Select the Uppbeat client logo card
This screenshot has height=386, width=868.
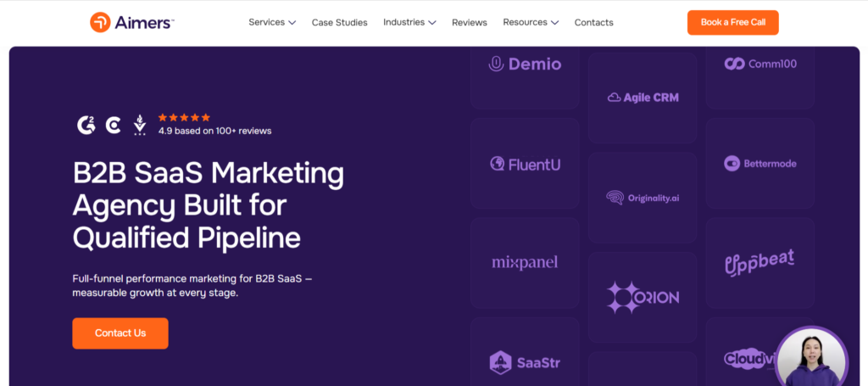(x=760, y=263)
